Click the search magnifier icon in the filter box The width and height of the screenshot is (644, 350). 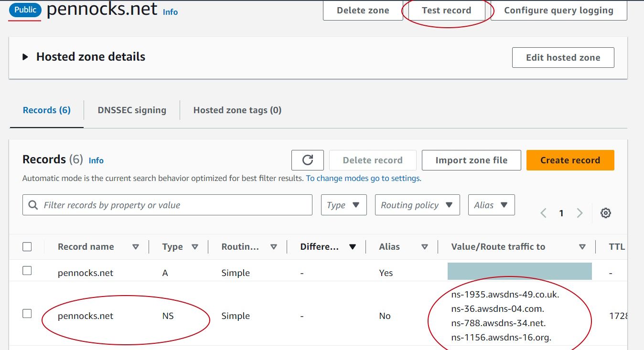pos(33,205)
